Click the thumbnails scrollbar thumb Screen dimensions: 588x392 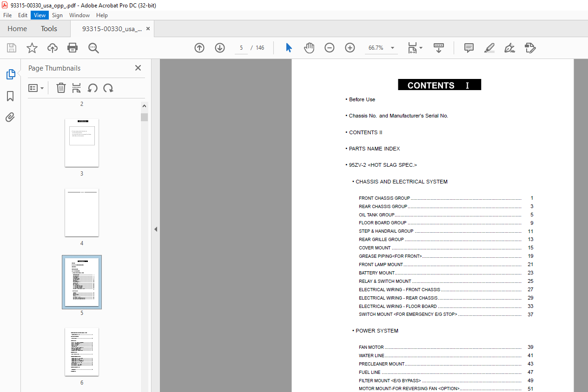coord(144,117)
